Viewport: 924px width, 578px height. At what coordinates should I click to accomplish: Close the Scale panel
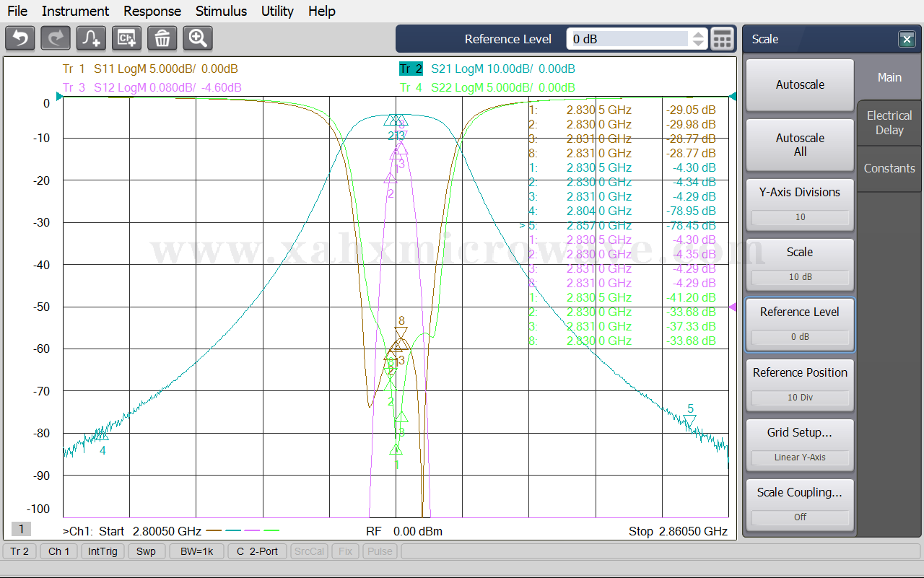tap(907, 40)
